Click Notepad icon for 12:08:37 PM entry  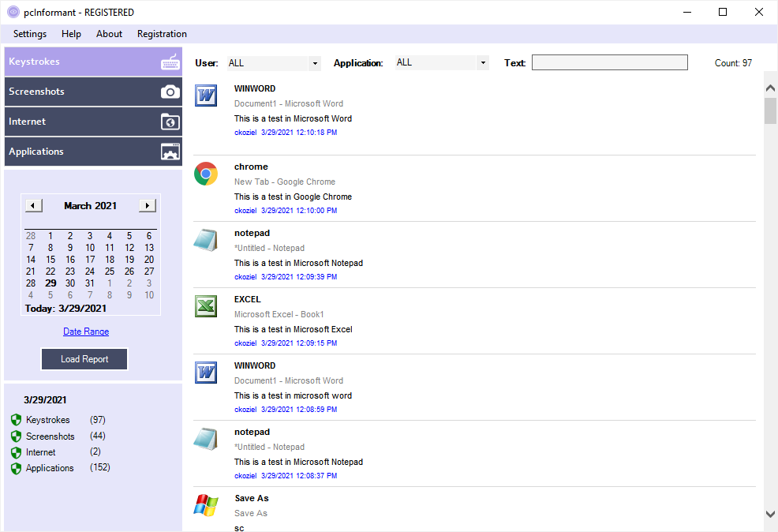coord(206,439)
